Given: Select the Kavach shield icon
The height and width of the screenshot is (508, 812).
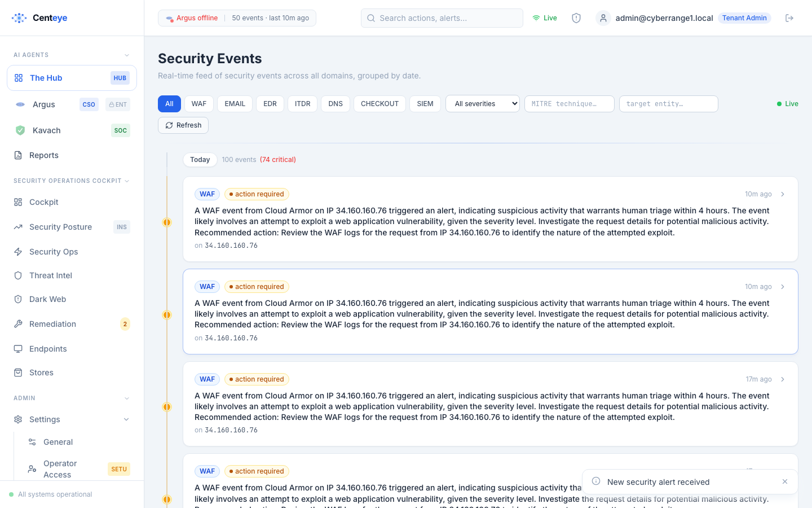Looking at the screenshot, I should 20,130.
